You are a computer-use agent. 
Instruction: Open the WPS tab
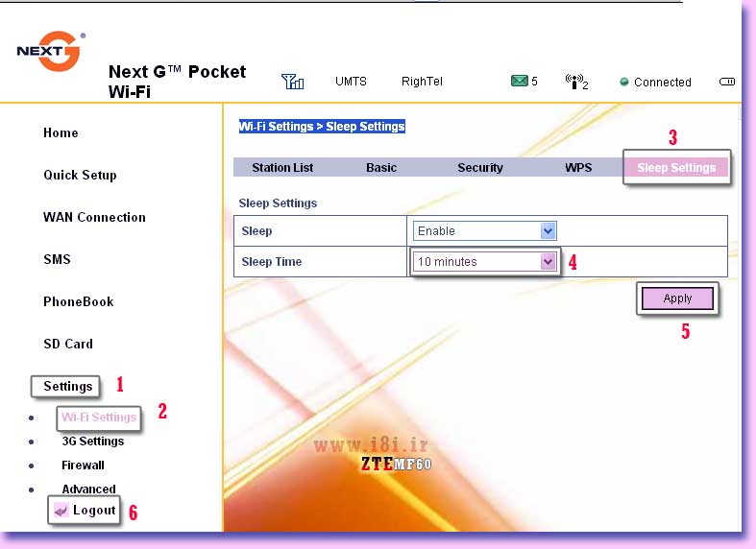coord(578,168)
